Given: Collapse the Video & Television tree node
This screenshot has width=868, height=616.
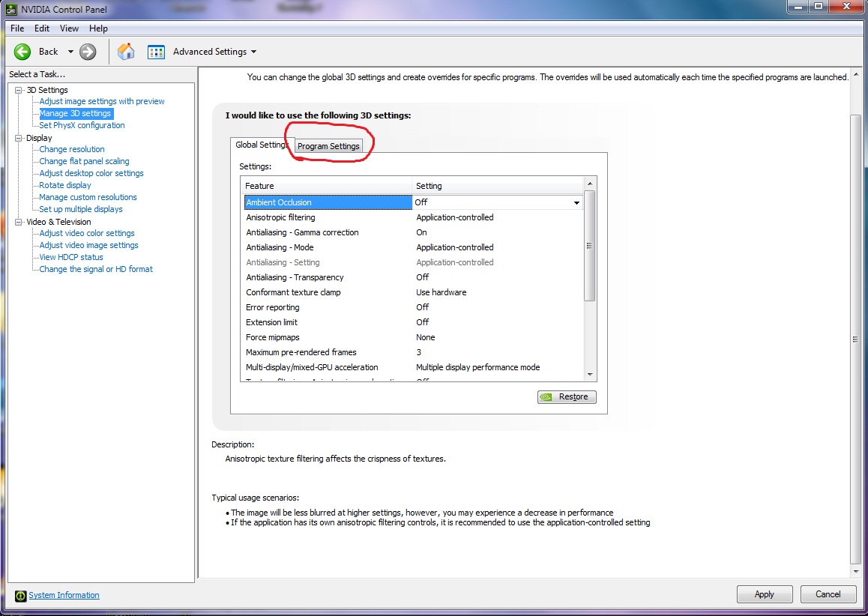Looking at the screenshot, I should 18,221.
